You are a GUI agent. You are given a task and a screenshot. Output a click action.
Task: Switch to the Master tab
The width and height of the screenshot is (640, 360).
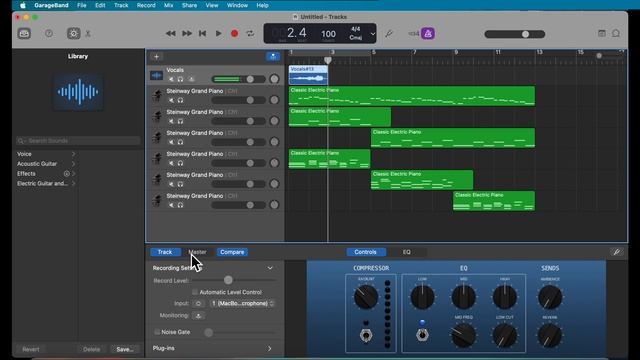(198, 252)
